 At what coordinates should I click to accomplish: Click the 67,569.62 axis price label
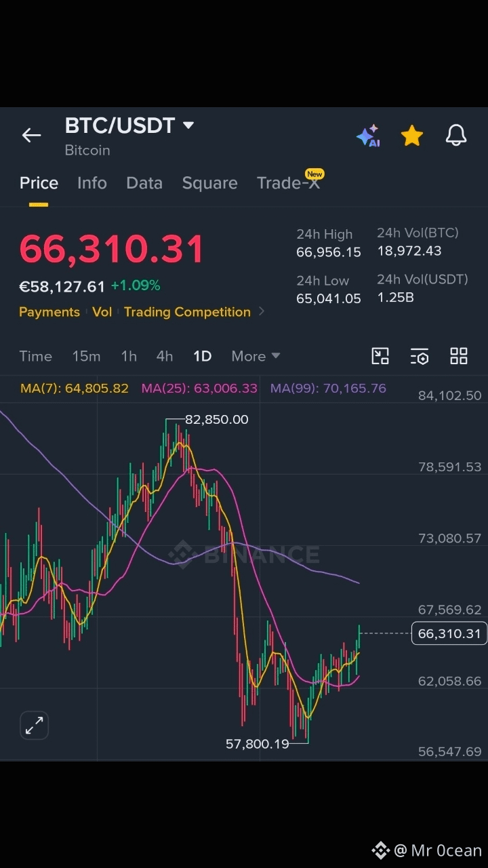(450, 610)
